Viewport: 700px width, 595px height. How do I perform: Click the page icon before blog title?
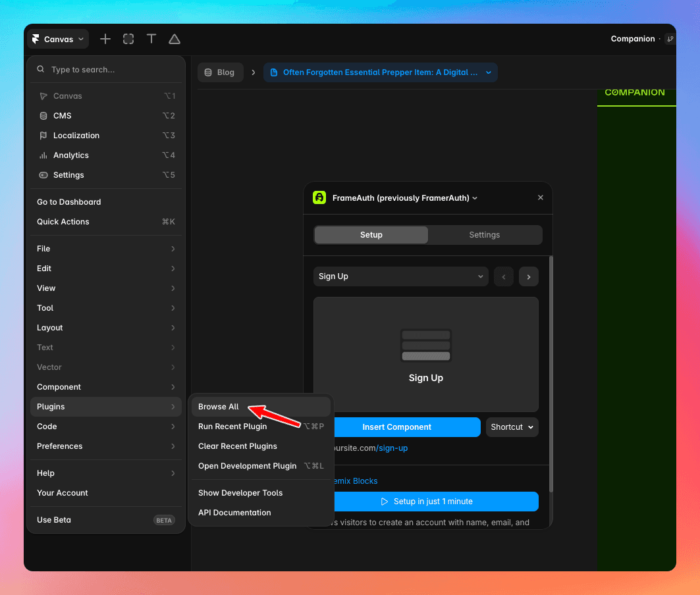click(x=274, y=72)
